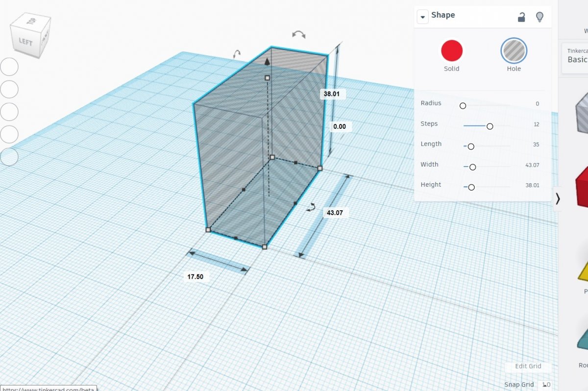Click the TOP face of view cube
This screenshot has height=391, width=588.
click(x=32, y=21)
